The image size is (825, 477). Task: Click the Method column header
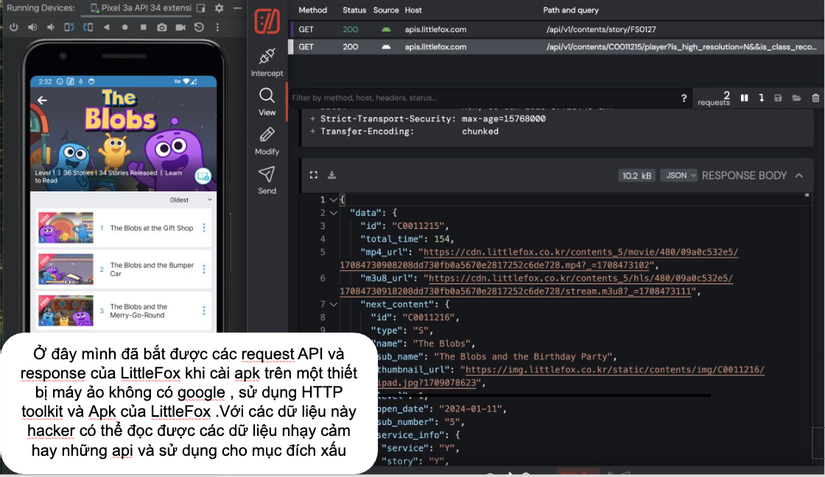click(x=313, y=10)
